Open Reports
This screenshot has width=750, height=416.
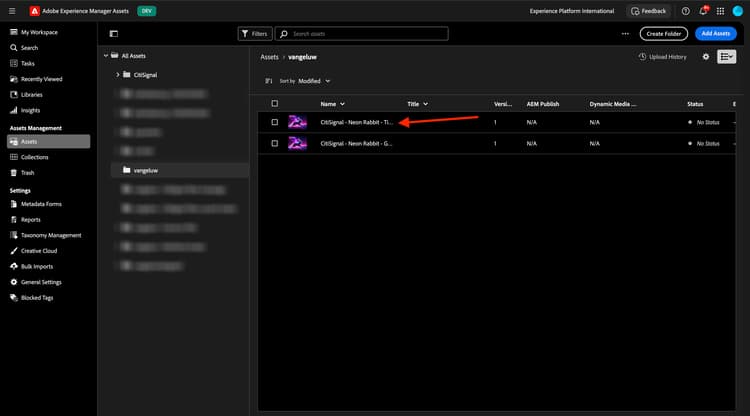point(31,219)
